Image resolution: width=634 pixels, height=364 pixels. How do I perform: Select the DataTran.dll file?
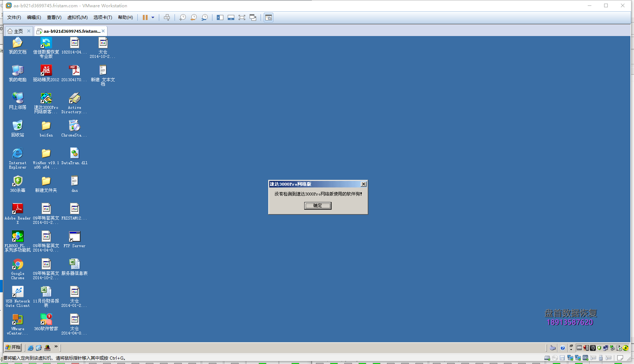[74, 156]
